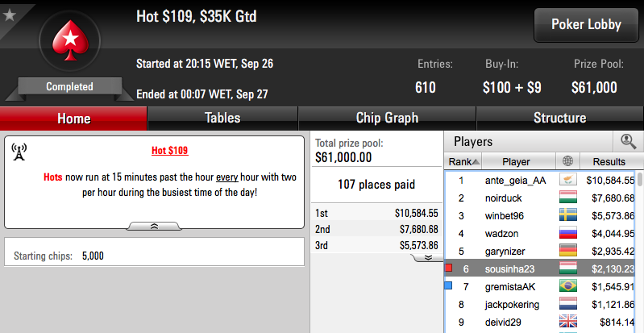
Task: Click the UK flag beside deivid29
Action: coord(568,322)
